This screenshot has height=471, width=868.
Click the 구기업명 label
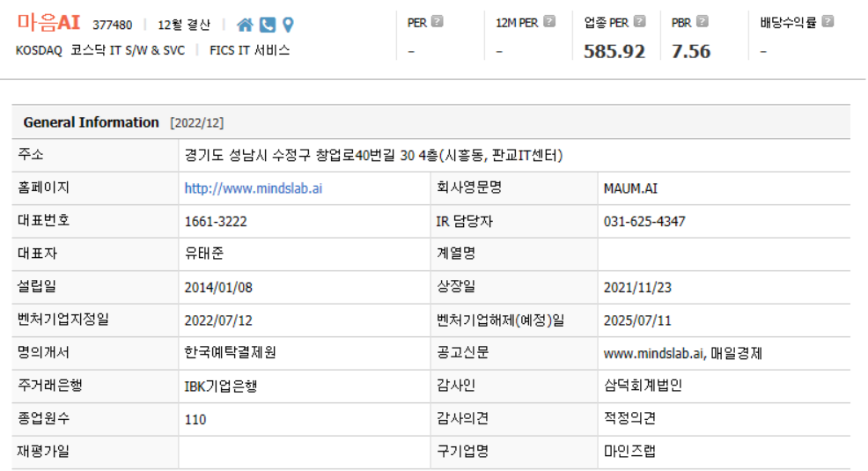463,452
